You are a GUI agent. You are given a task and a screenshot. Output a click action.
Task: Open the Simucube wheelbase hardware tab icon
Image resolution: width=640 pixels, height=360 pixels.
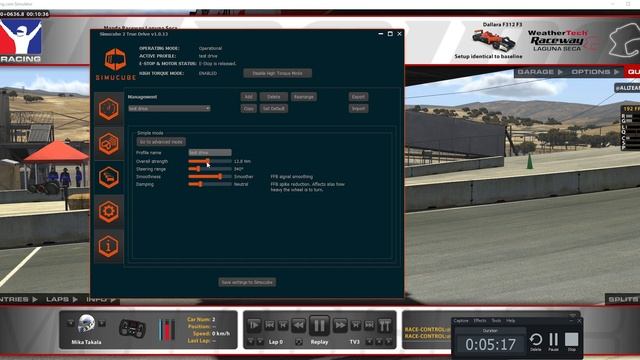coord(109,143)
